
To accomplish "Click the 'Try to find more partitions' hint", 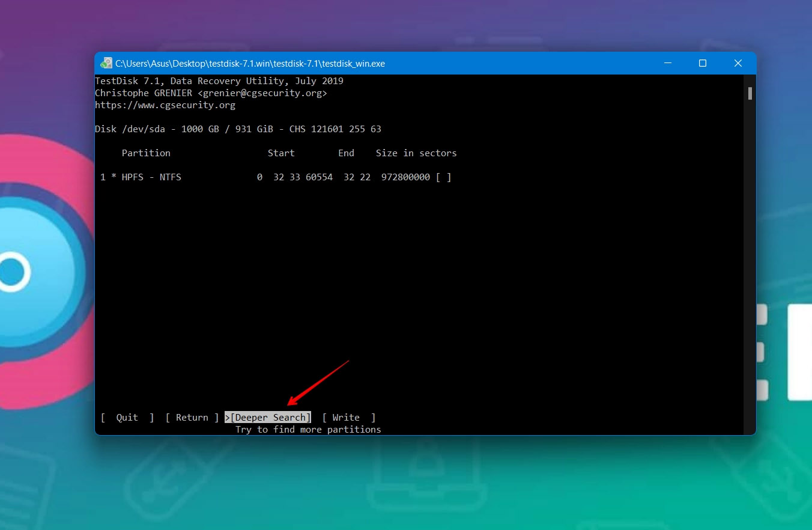I will coord(308,430).
